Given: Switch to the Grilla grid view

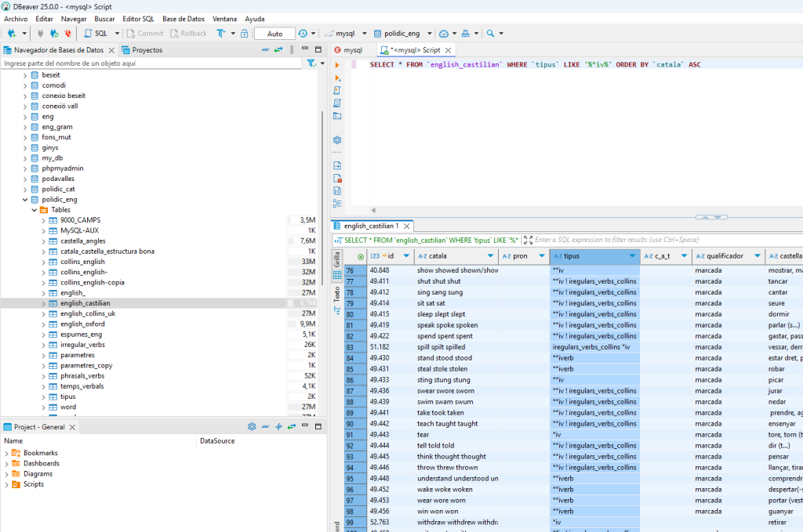Looking at the screenshot, I should 337,259.
